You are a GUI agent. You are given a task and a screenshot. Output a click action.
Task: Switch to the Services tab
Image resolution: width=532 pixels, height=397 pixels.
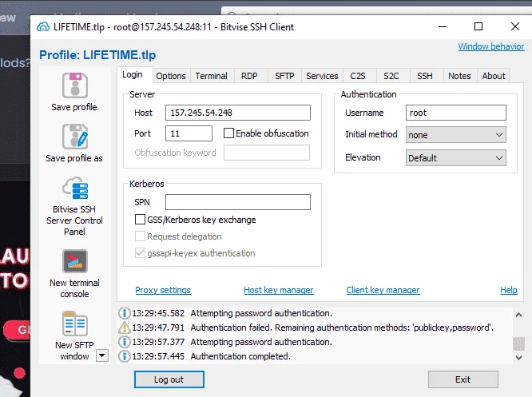coord(322,76)
